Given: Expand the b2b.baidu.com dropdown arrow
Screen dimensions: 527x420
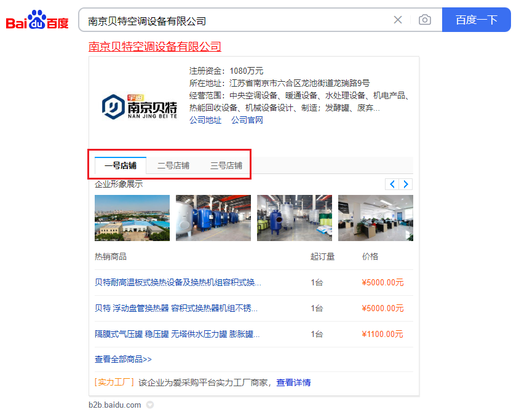Looking at the screenshot, I should pos(150,405).
